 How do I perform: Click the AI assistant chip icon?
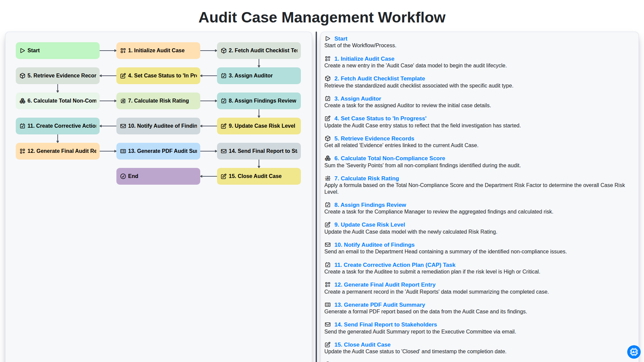[634, 352]
